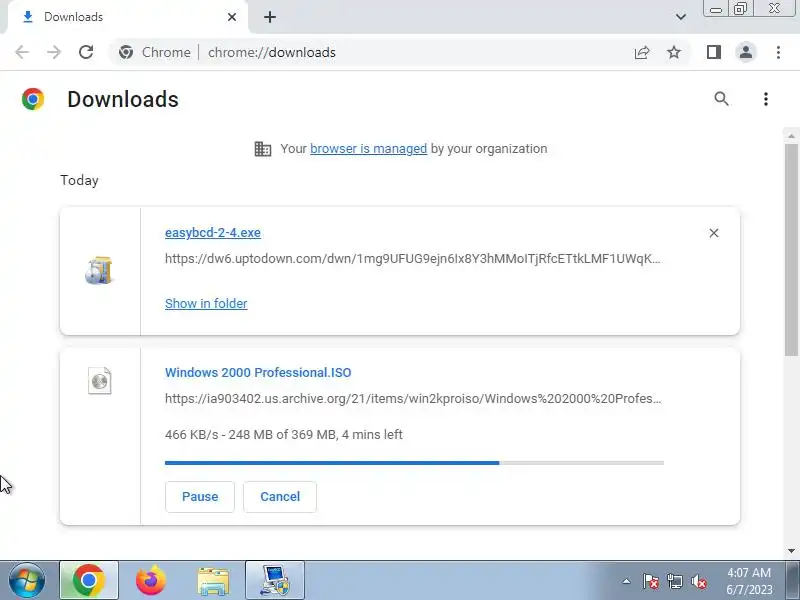Open the side panel icon
The height and width of the screenshot is (600, 800).
[714, 52]
